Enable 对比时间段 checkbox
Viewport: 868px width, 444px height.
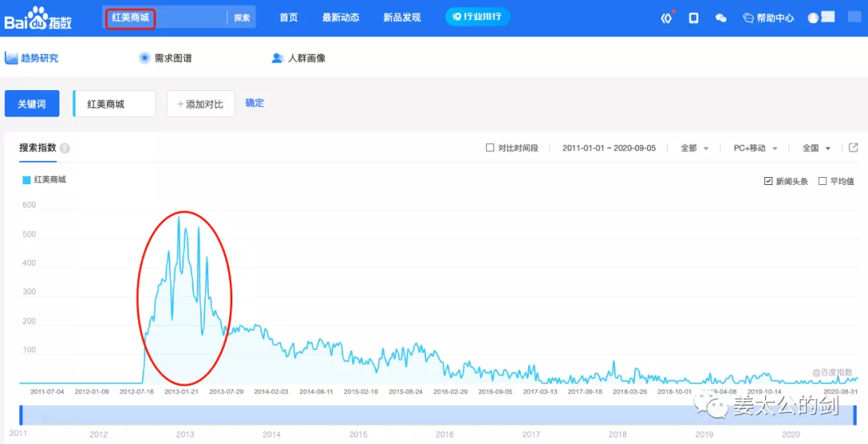(x=490, y=148)
